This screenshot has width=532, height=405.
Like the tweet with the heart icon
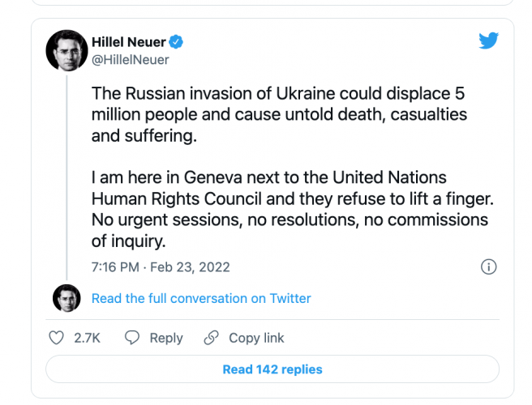[x=57, y=338]
